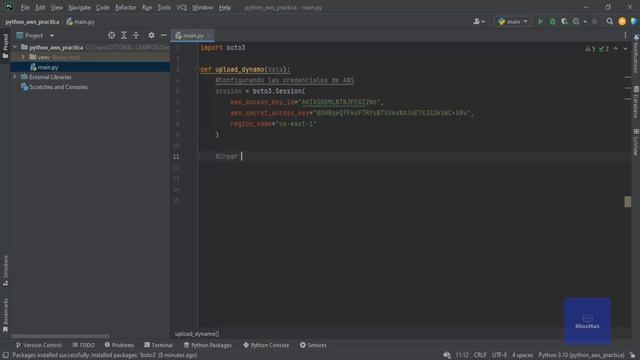The width and height of the screenshot is (640, 360).
Task: Click the python_aws_practica breadcrumb
Action: pos(32,22)
